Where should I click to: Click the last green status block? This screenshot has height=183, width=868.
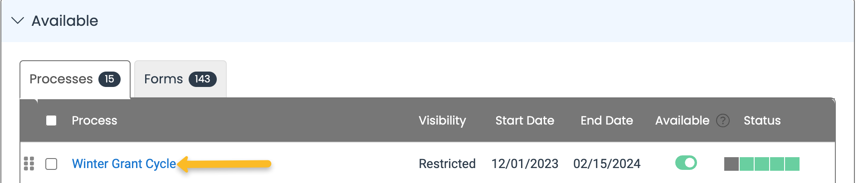click(792, 164)
